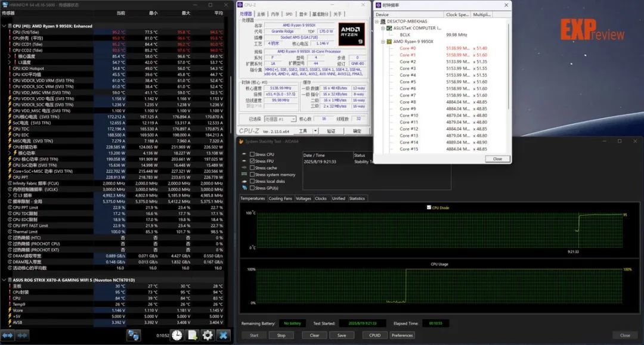
Task: Click motherboard icon beside ASUSTeK COMPUTER
Action: coord(389,28)
